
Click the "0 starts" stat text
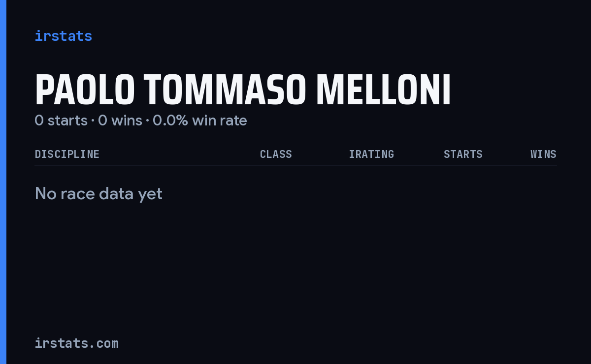tap(61, 121)
